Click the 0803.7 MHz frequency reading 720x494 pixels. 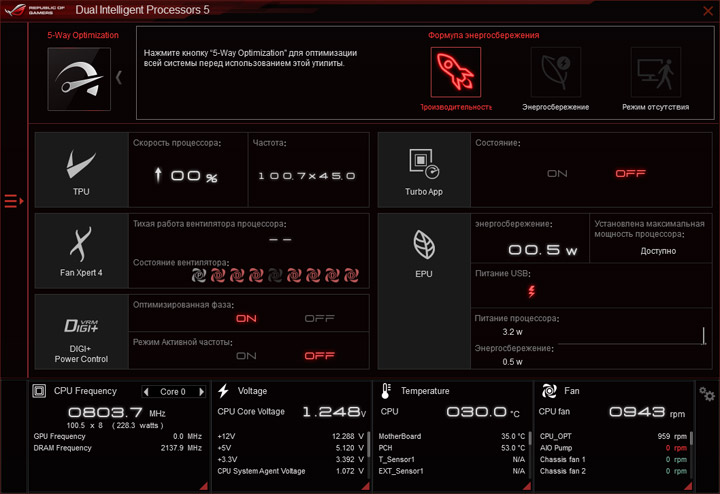click(x=117, y=412)
